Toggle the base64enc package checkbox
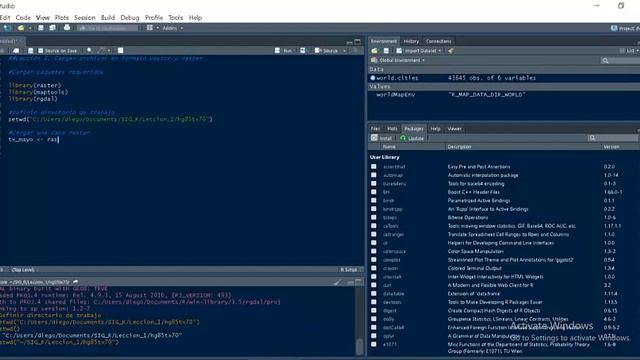 tap(373, 184)
